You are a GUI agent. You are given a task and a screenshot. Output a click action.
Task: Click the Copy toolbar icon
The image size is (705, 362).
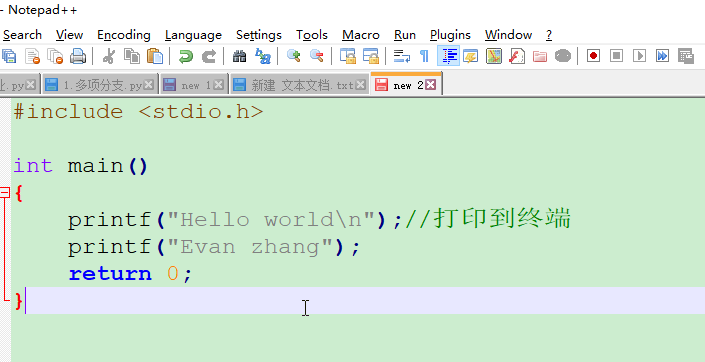click(132, 56)
